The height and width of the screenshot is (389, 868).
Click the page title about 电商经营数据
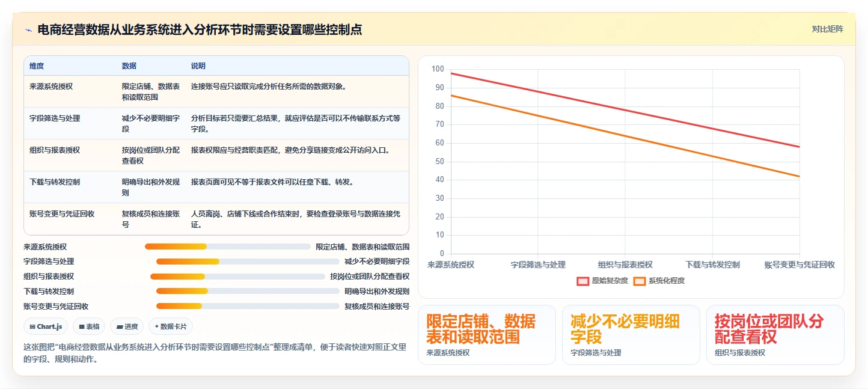[x=200, y=29]
